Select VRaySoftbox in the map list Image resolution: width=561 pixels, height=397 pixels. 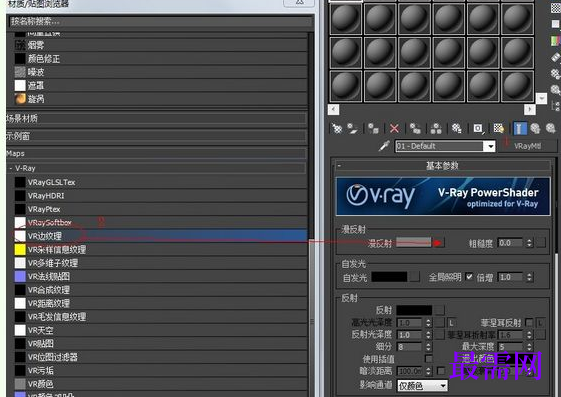160,222
